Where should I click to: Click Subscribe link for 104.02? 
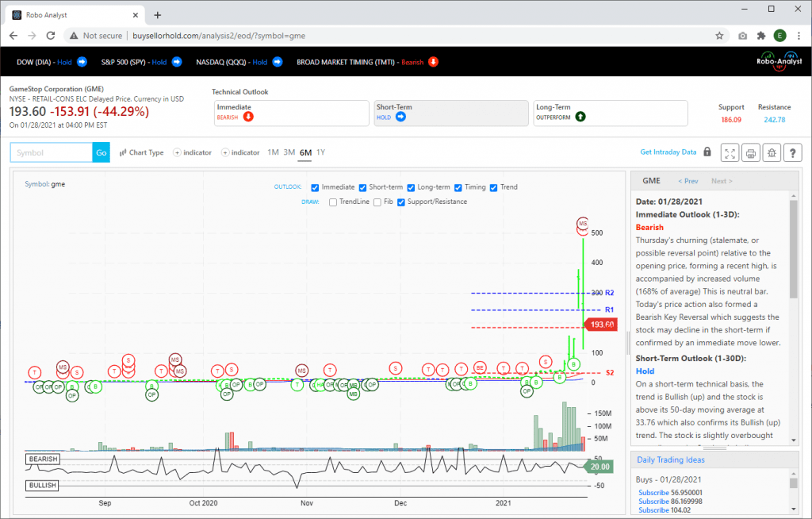(653, 510)
